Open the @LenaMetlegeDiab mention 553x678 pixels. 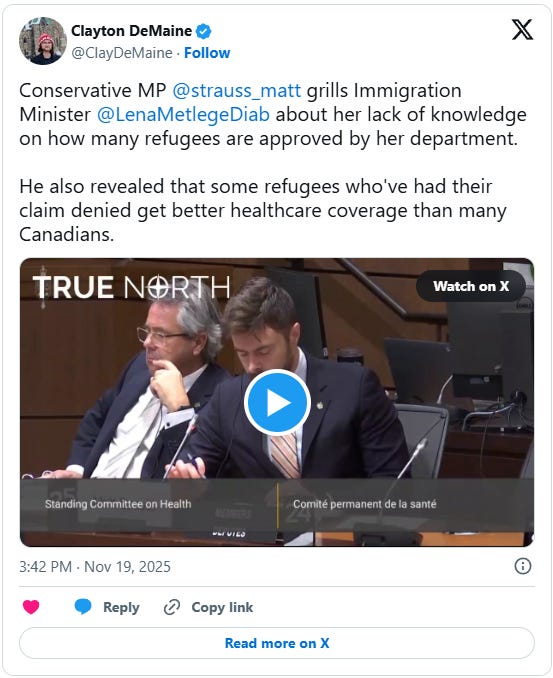183,115
